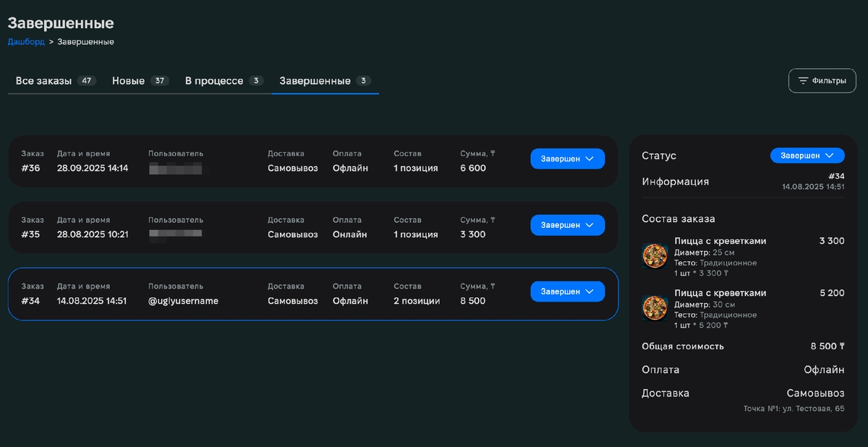Open status dropdown for order #36
Viewport: 868px width, 447px height.
pyautogui.click(x=567, y=158)
